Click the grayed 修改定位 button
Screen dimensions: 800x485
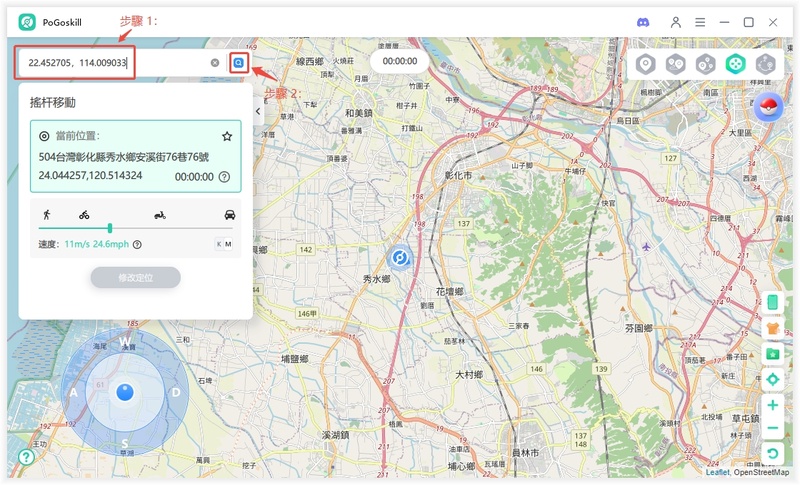point(135,278)
